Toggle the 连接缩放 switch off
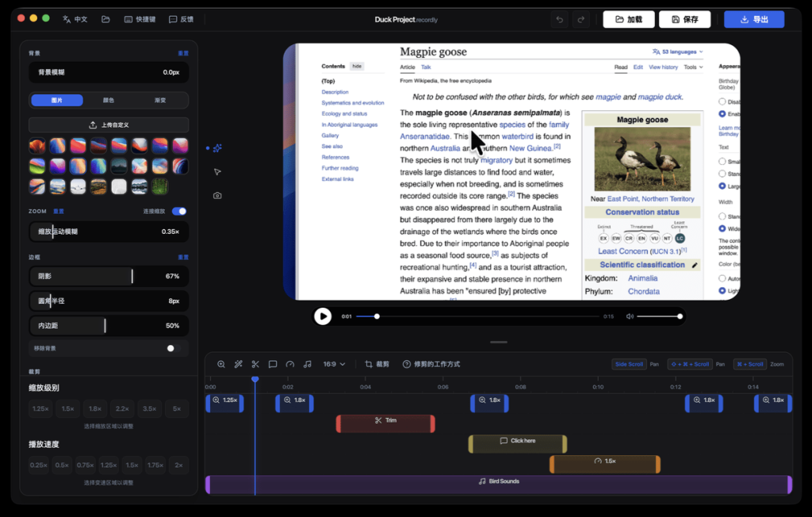 point(179,211)
